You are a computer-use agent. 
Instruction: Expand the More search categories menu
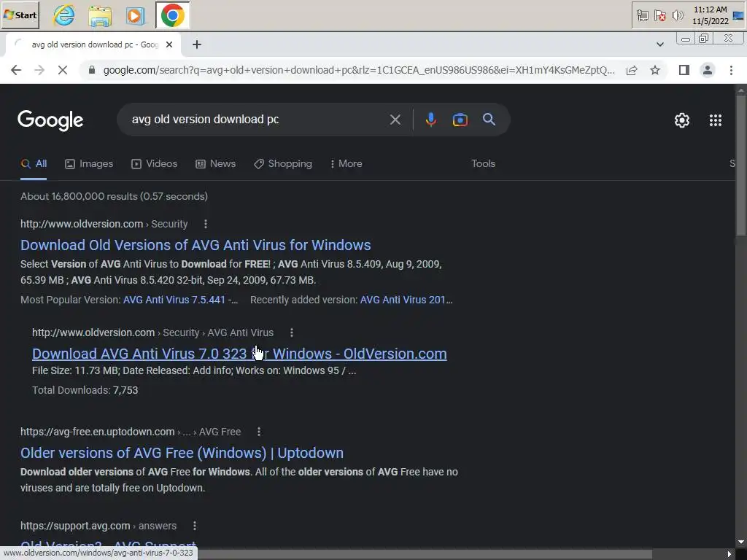347,164
